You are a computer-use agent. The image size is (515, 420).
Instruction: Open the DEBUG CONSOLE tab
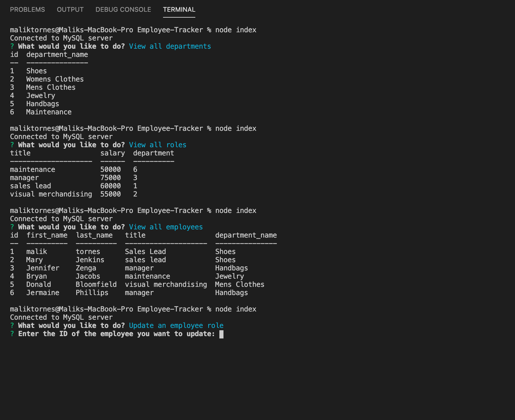(x=123, y=9)
